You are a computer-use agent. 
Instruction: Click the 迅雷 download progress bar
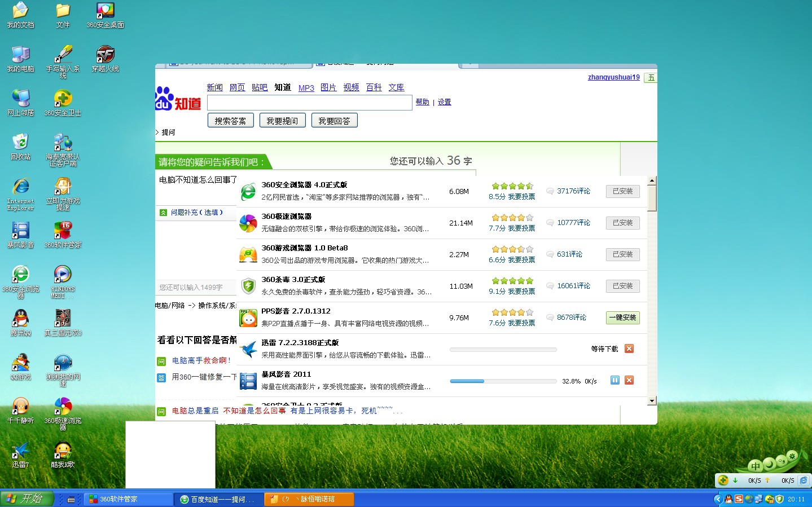[x=503, y=350]
